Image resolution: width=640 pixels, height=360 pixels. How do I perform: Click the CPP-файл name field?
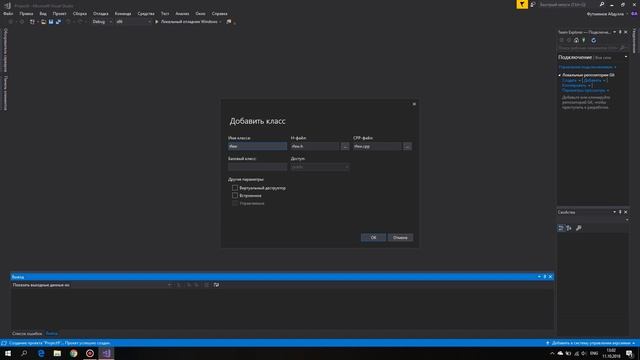click(x=378, y=146)
